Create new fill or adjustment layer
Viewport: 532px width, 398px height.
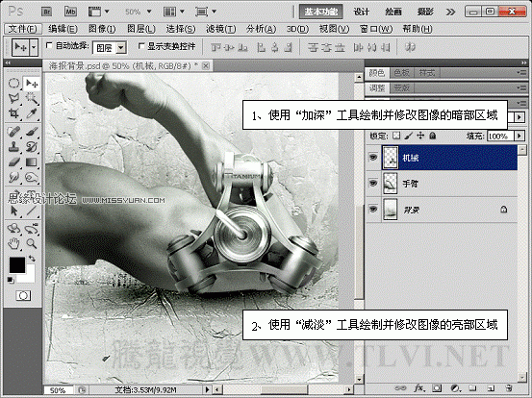(x=455, y=387)
